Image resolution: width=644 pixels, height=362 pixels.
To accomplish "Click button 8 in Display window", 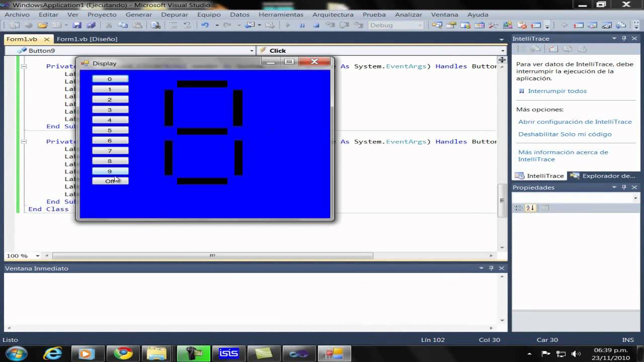I will pos(110,161).
